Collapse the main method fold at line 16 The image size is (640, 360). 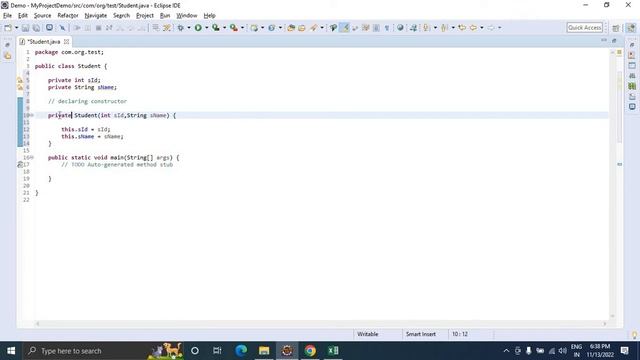pos(32,158)
